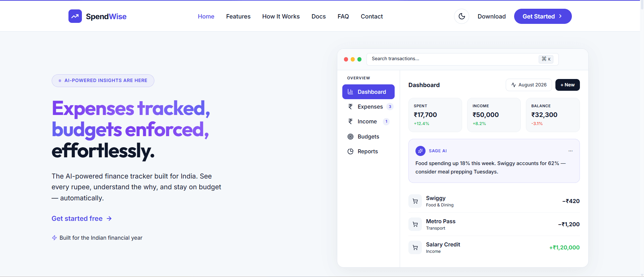
Task: Click the Dashboard bar chart icon
Action: [350, 92]
